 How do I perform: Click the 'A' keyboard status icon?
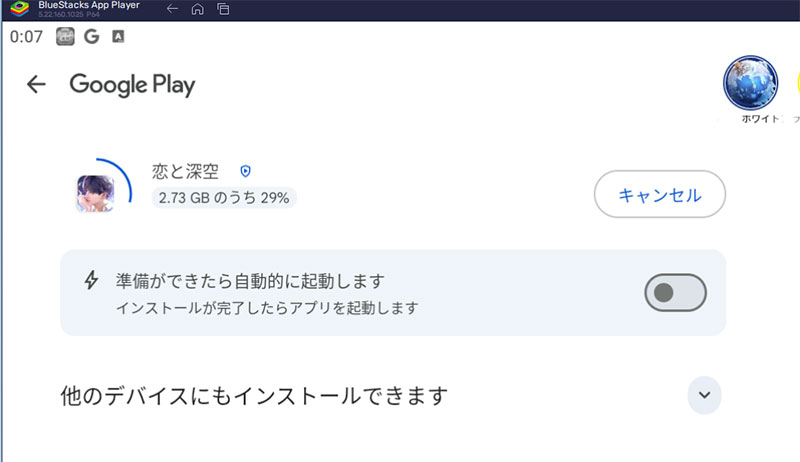pos(118,37)
